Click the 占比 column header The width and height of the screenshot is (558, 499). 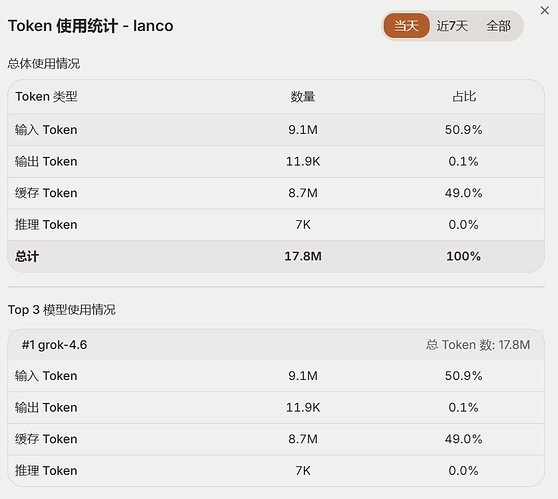[x=464, y=96]
